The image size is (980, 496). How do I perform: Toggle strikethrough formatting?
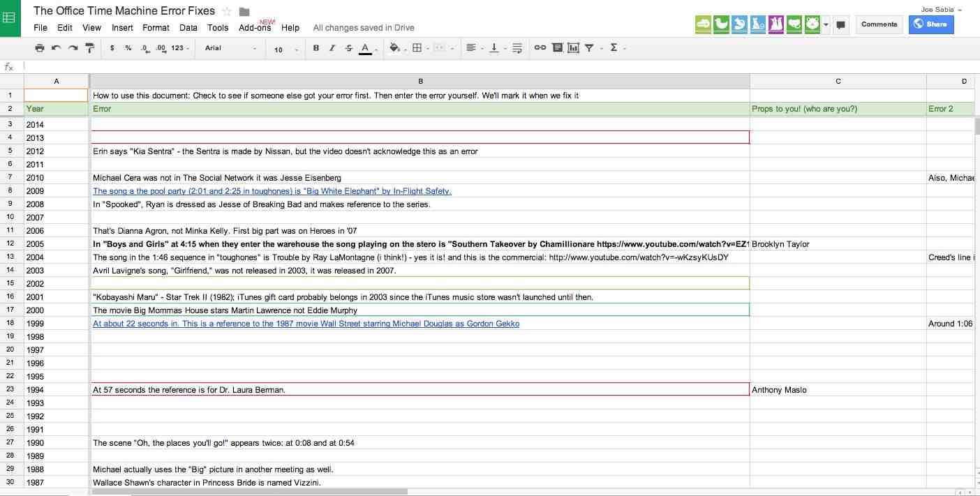click(349, 48)
